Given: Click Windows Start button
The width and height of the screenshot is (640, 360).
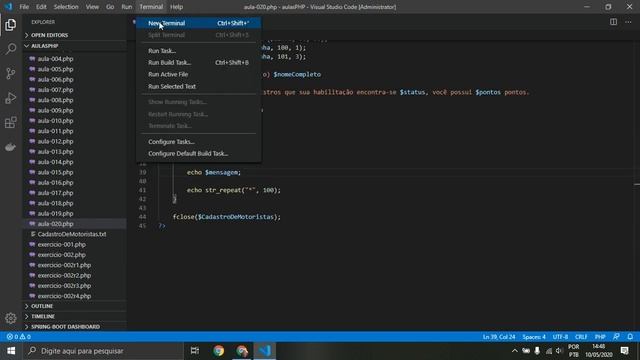Looking at the screenshot, I should pos(11,351).
